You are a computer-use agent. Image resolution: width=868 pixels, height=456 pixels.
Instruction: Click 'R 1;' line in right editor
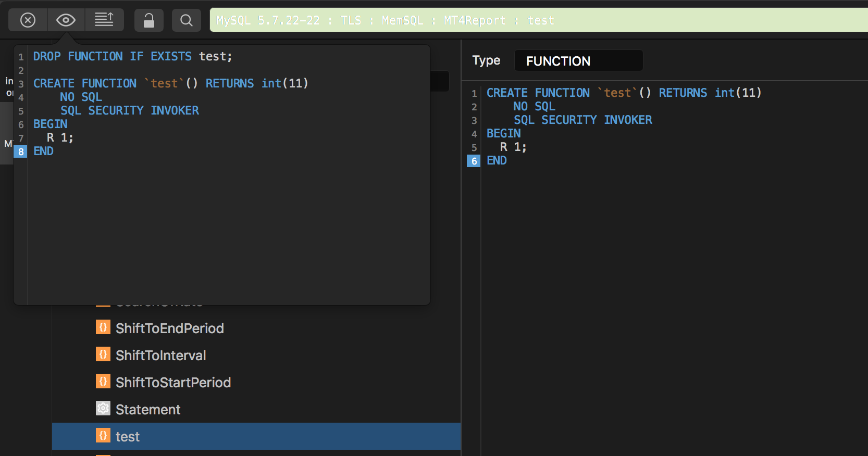513,147
